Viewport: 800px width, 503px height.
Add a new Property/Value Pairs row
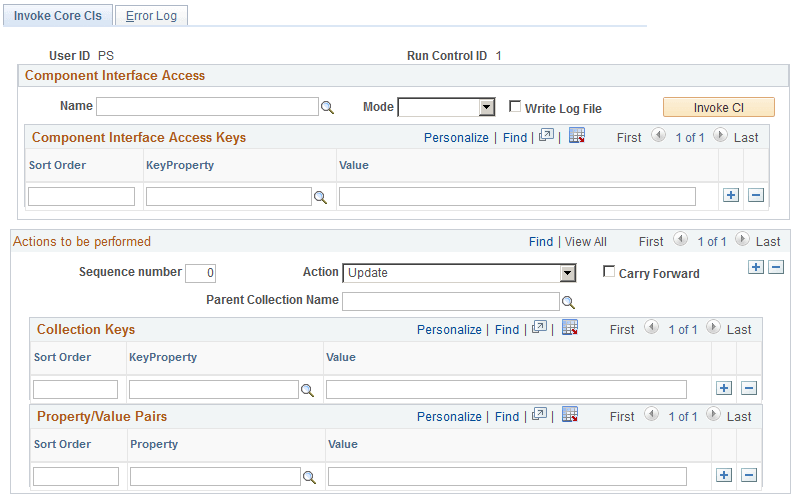724,476
